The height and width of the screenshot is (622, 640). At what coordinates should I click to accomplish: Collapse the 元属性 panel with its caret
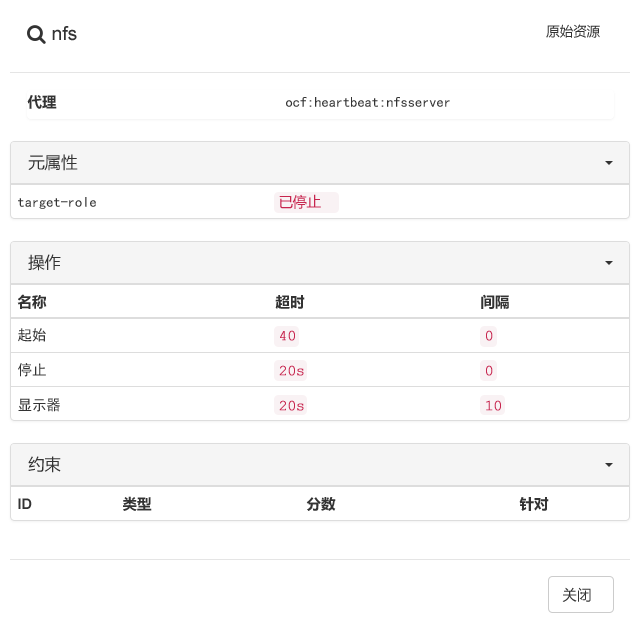tap(609, 163)
